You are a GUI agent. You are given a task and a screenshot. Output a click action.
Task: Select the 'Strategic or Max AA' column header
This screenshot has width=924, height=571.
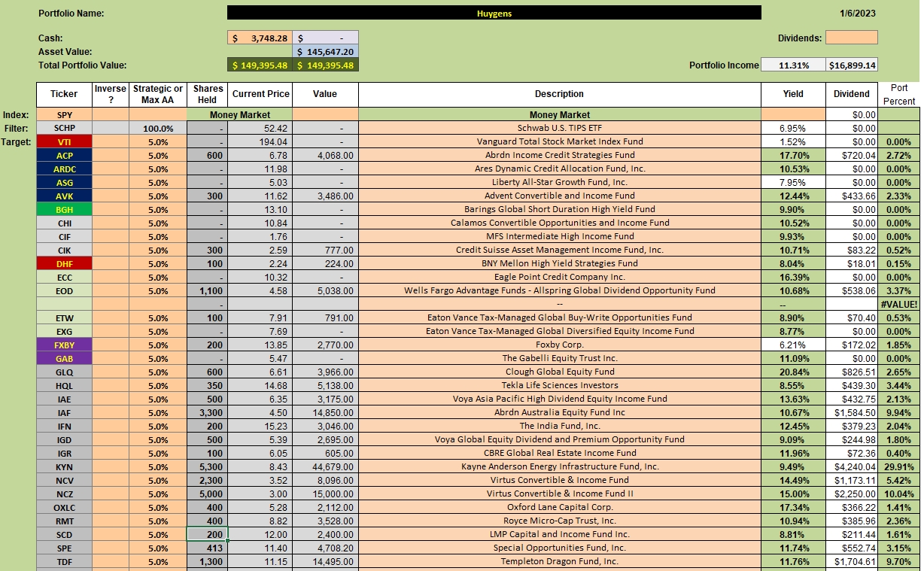(x=158, y=94)
